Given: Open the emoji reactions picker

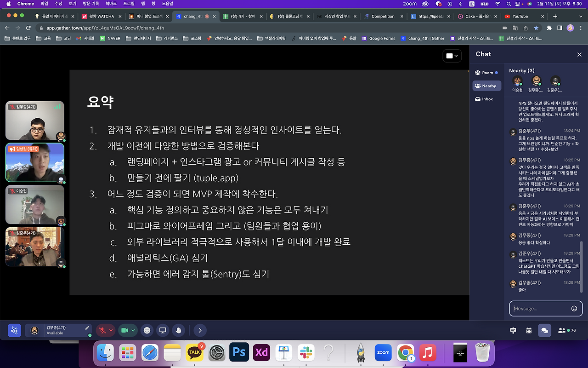Looking at the screenshot, I should point(147,330).
